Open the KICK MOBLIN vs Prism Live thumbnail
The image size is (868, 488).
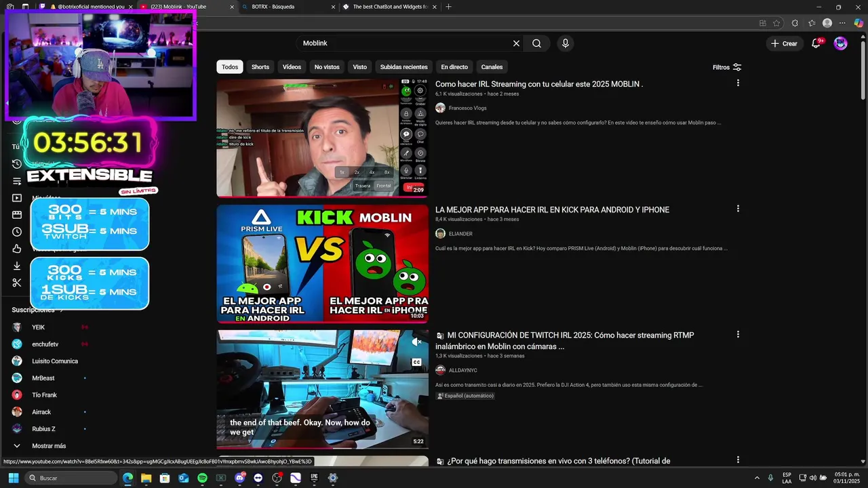point(322,264)
